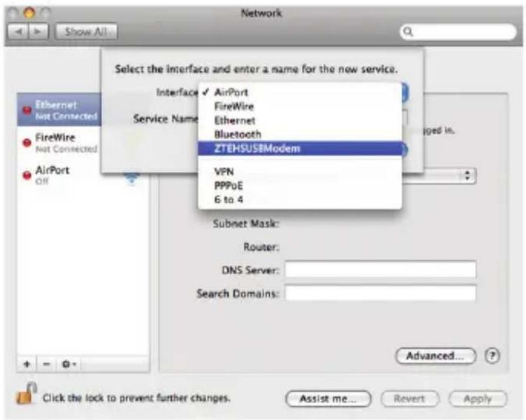
Task: Go forward with the right arrow button
Action: tap(38, 32)
